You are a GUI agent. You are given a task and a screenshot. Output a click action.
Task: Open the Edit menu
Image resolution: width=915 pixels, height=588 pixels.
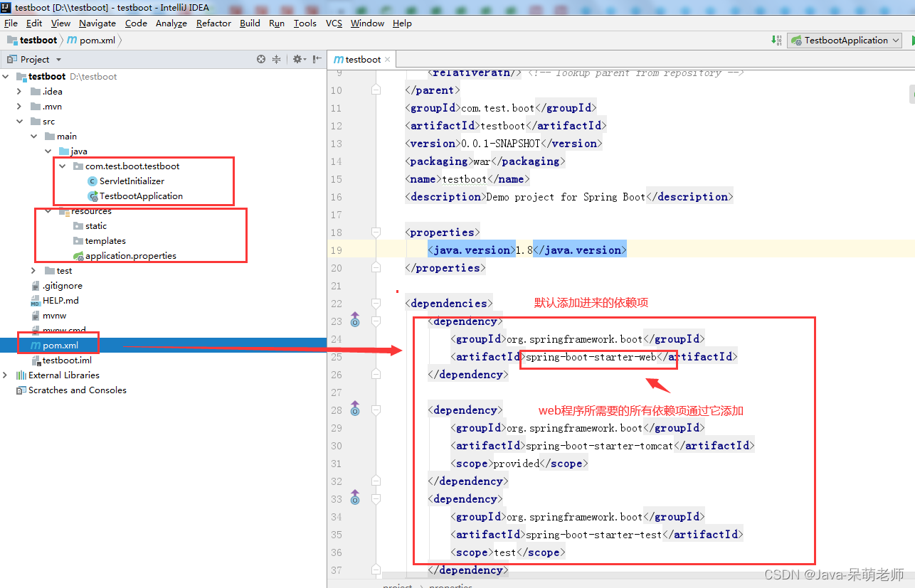click(x=34, y=23)
